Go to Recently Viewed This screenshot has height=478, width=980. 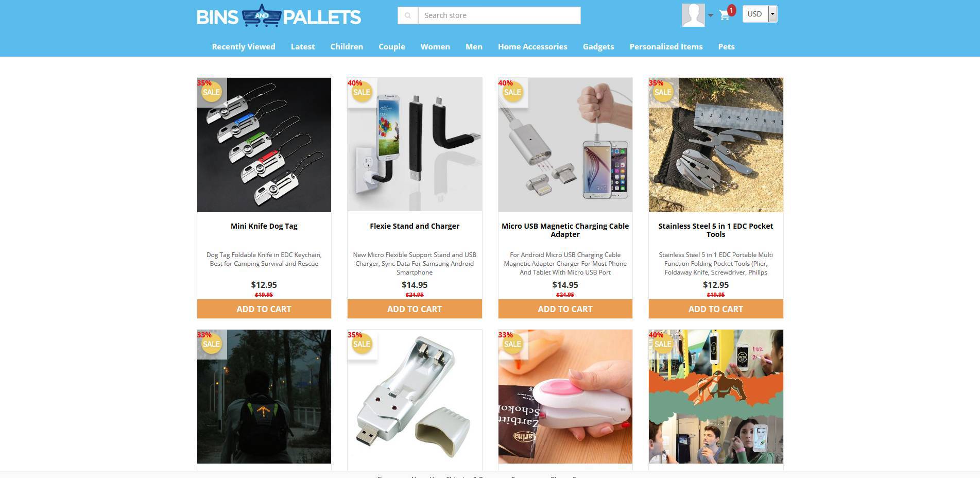(x=244, y=46)
